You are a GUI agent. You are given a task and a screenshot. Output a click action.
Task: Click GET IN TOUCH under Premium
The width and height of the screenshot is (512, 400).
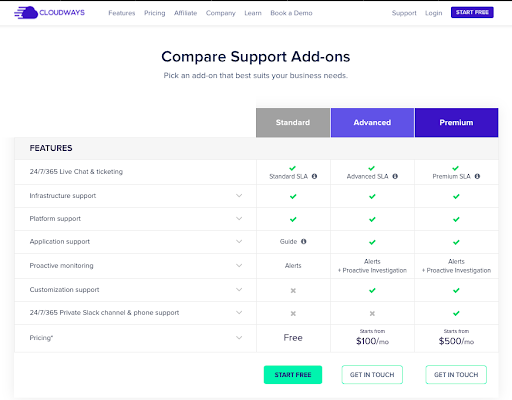point(456,375)
